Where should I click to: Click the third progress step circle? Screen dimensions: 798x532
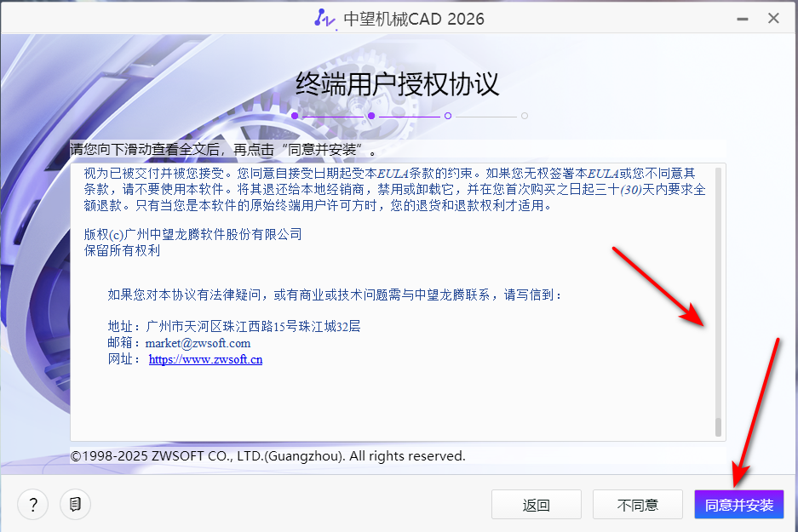(x=448, y=116)
